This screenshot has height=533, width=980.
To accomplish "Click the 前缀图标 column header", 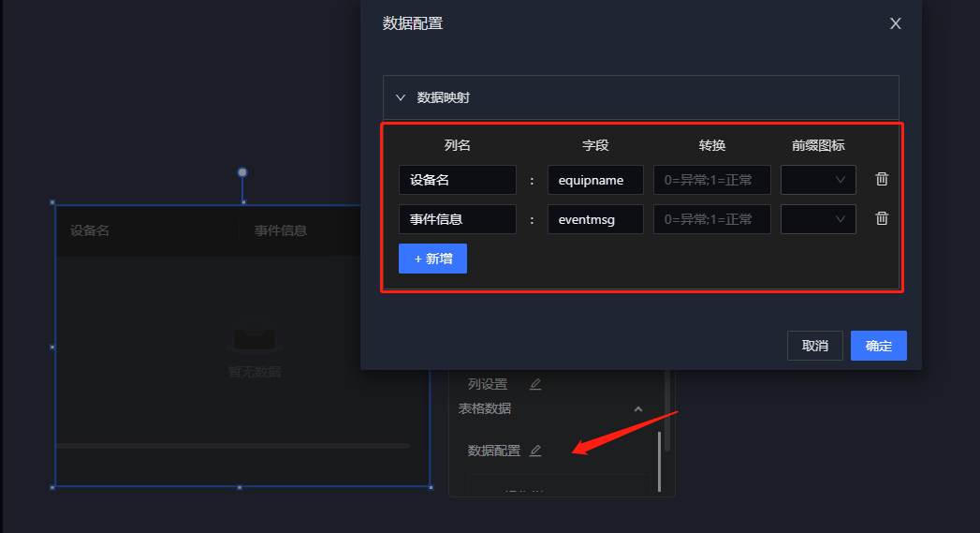I will pos(817,146).
